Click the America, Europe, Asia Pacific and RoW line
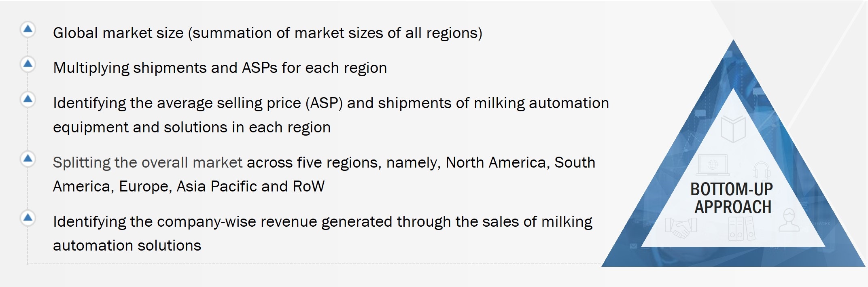Image resolution: width=868 pixels, height=287 pixels. (189, 186)
